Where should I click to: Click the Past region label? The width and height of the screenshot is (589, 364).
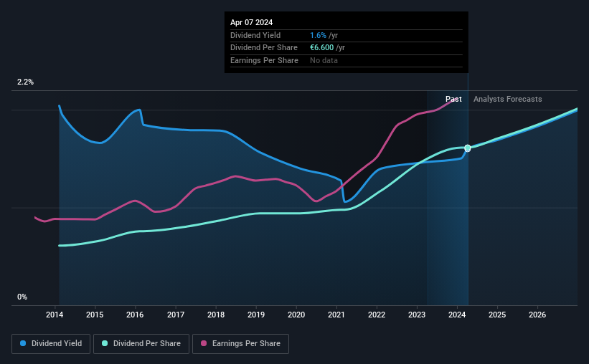point(453,99)
